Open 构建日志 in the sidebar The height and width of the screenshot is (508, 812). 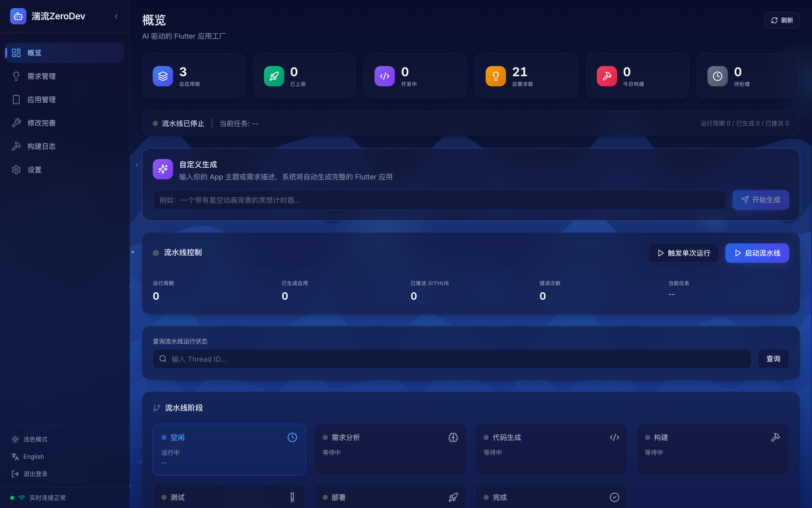[x=65, y=146]
